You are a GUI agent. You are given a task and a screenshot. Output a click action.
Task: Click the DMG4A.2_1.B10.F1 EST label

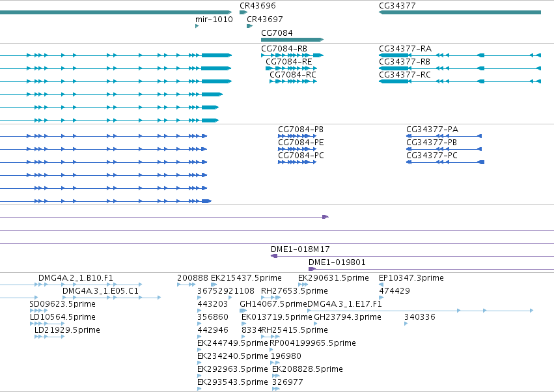tap(76, 278)
